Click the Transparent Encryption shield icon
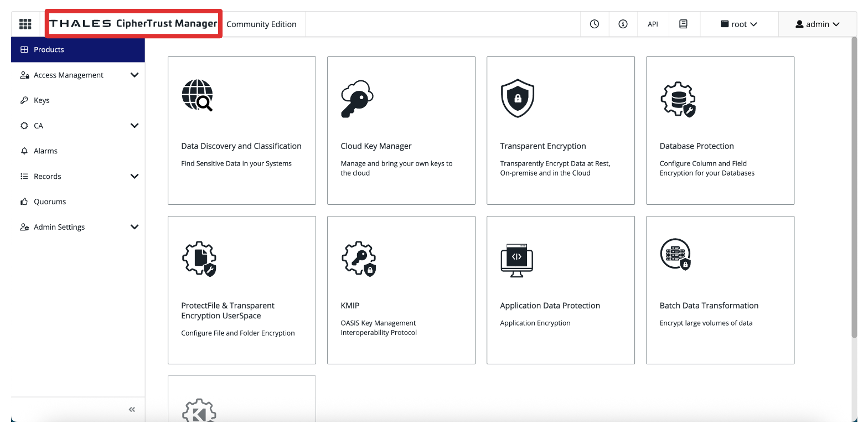This screenshot has height=433, width=868. 517,98
